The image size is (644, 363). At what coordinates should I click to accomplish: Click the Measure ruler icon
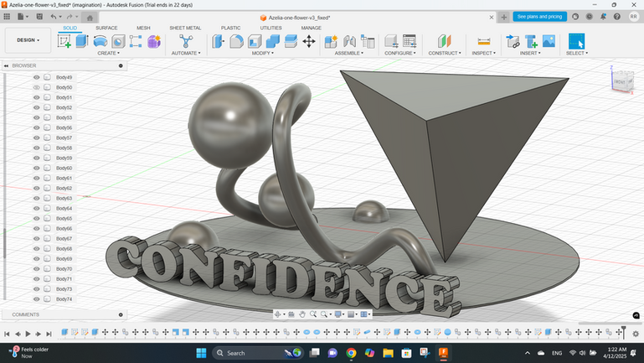484,41
